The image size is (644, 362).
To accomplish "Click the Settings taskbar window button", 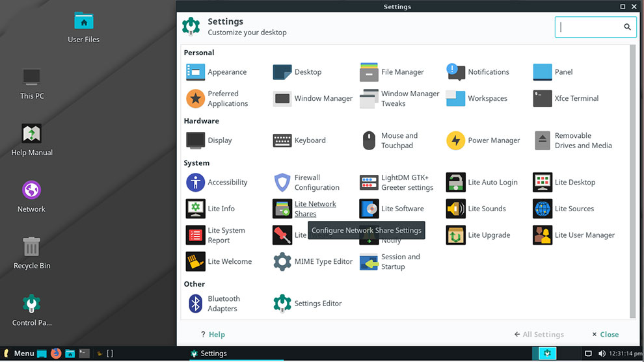I will point(236,354).
